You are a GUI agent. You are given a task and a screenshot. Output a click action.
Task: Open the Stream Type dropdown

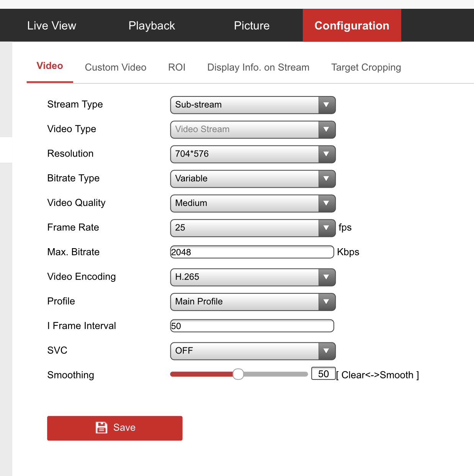coord(253,105)
